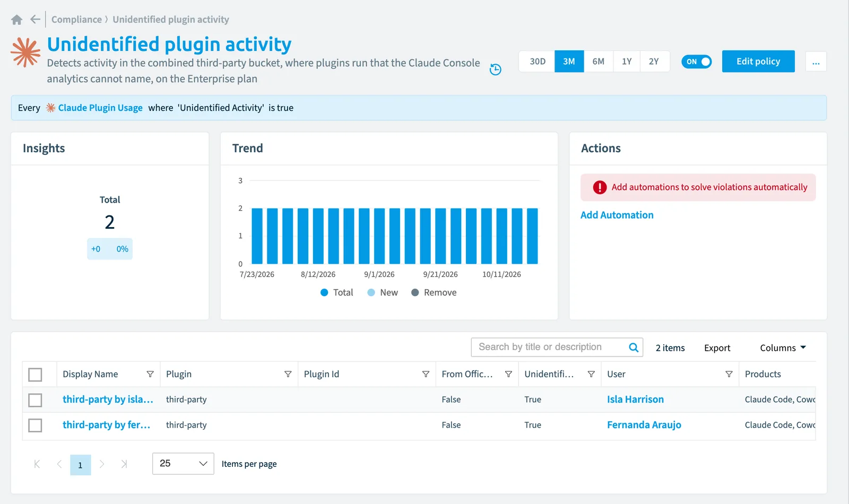
Task: Click the back arrow icon
Action: click(x=35, y=20)
